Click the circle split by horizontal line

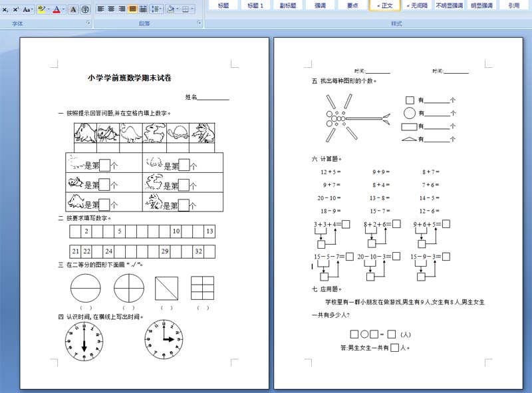coord(86,288)
